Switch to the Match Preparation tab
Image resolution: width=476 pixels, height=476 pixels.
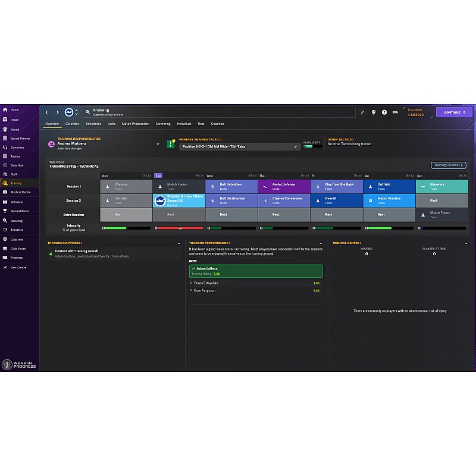click(136, 124)
